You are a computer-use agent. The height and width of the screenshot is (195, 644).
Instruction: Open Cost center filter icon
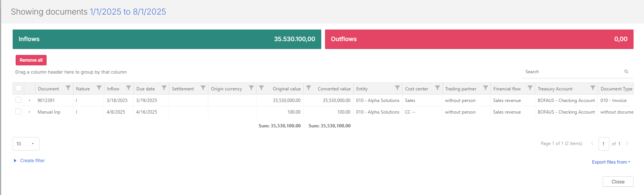click(x=437, y=88)
